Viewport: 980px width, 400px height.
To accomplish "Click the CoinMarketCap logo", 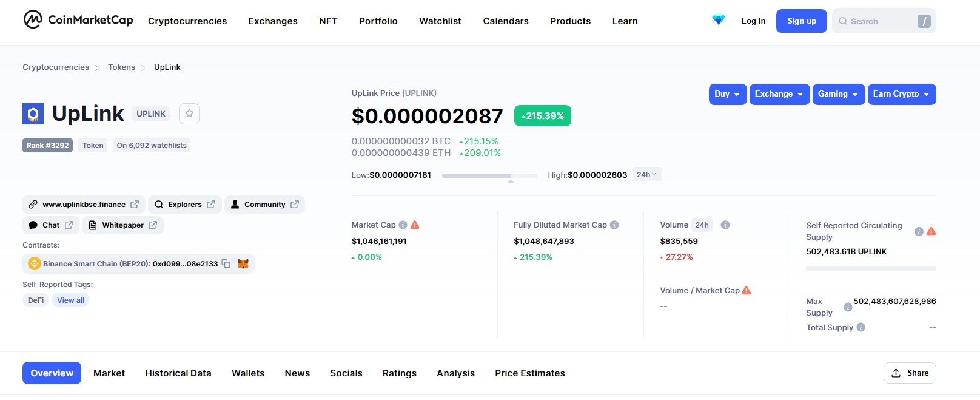I will tap(78, 20).
